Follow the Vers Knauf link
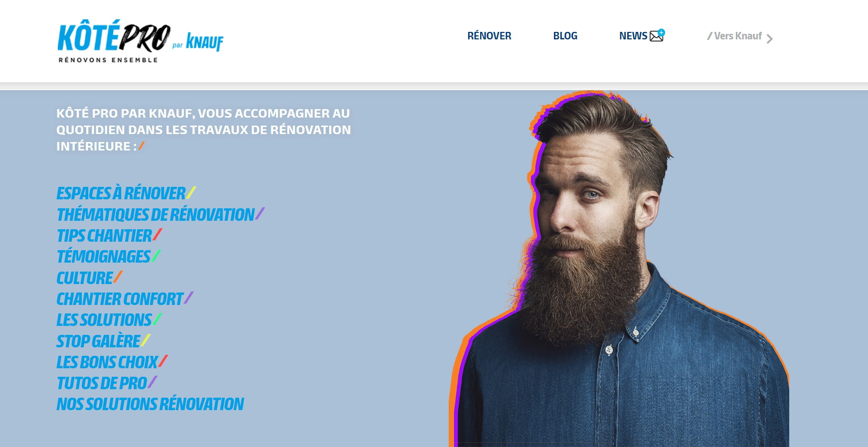Image resolution: width=868 pixels, height=447 pixels. pos(734,36)
